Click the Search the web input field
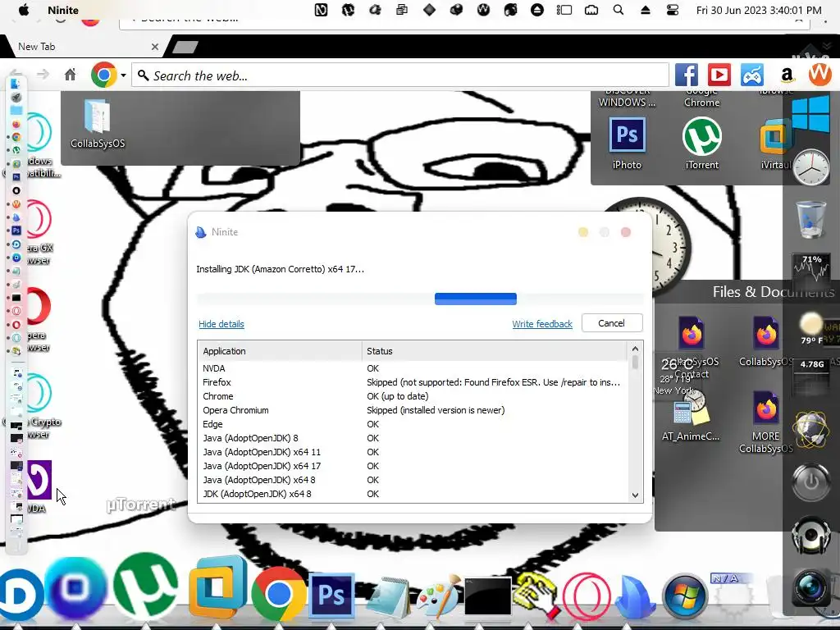The width and height of the screenshot is (840, 630). point(400,75)
